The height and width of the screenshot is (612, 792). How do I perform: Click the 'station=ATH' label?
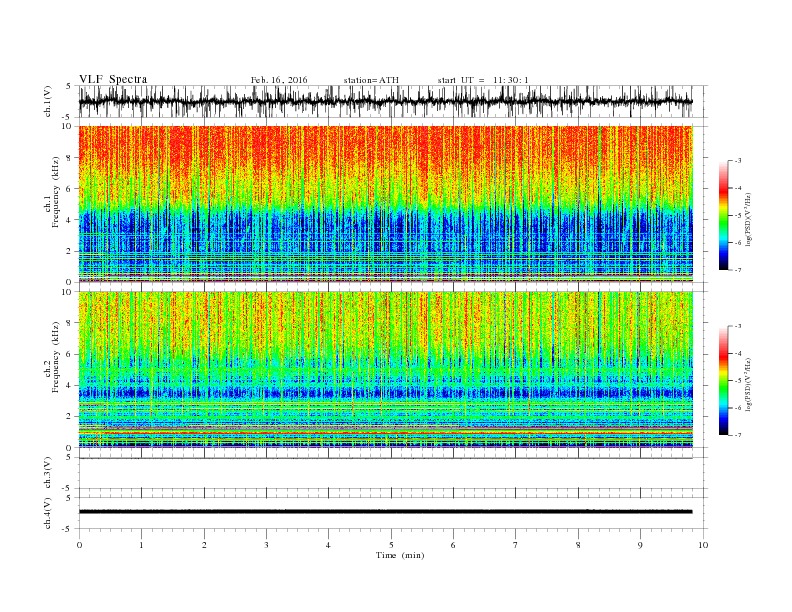[x=371, y=80]
